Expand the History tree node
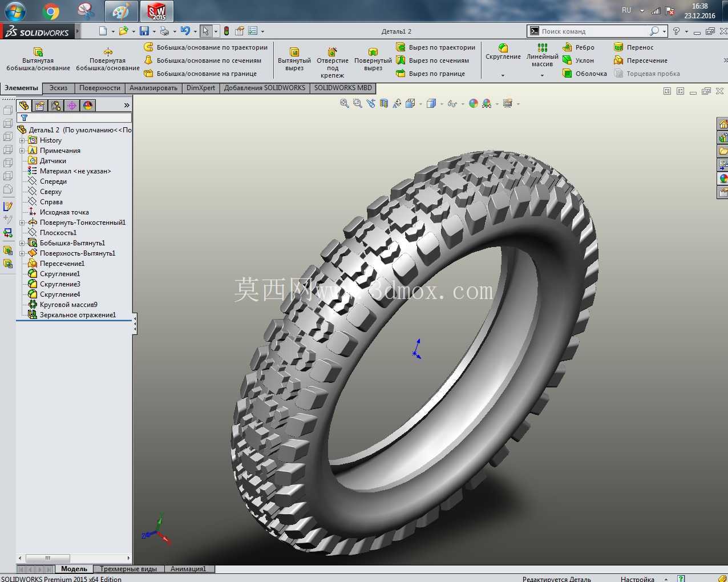 [x=22, y=140]
